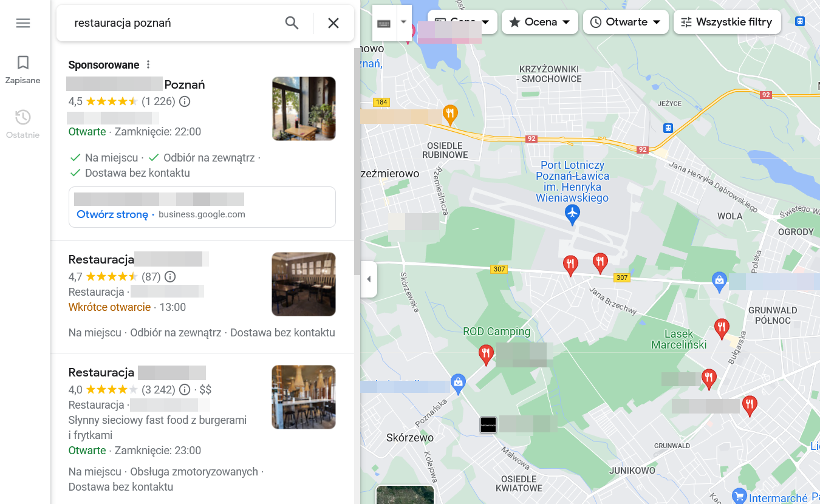Click the keyboard input tool icon
Screen dimensions: 820x504
coord(384,23)
